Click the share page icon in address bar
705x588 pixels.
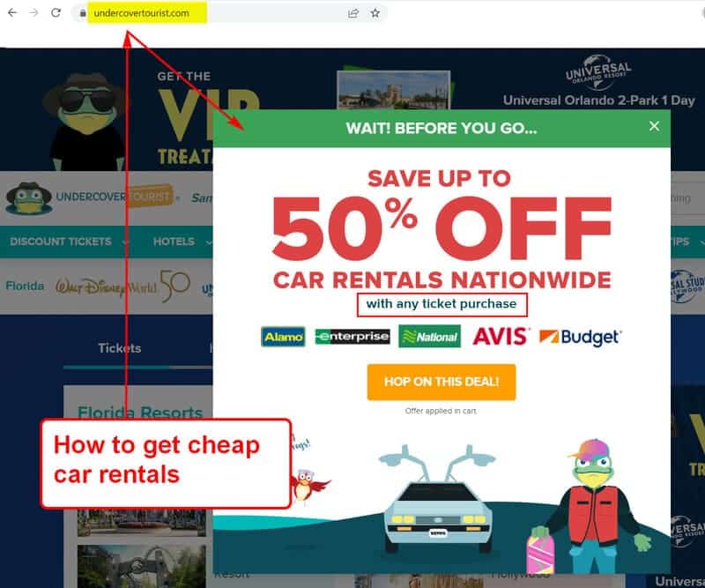point(353,13)
